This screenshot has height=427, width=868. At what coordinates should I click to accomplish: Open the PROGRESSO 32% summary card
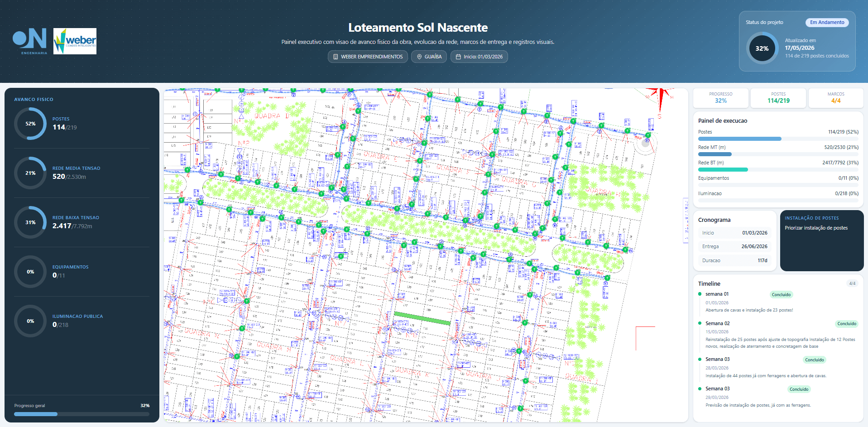pyautogui.click(x=721, y=98)
